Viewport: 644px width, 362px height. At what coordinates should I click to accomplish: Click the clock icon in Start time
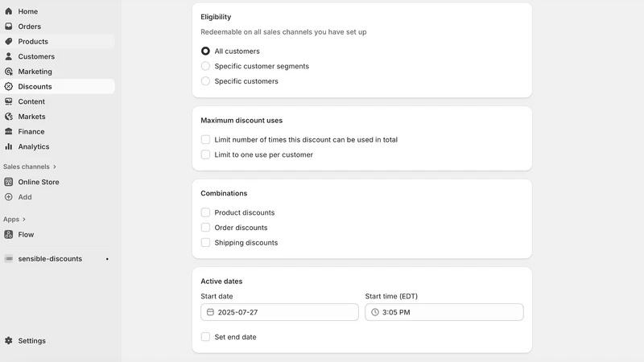[x=375, y=312]
